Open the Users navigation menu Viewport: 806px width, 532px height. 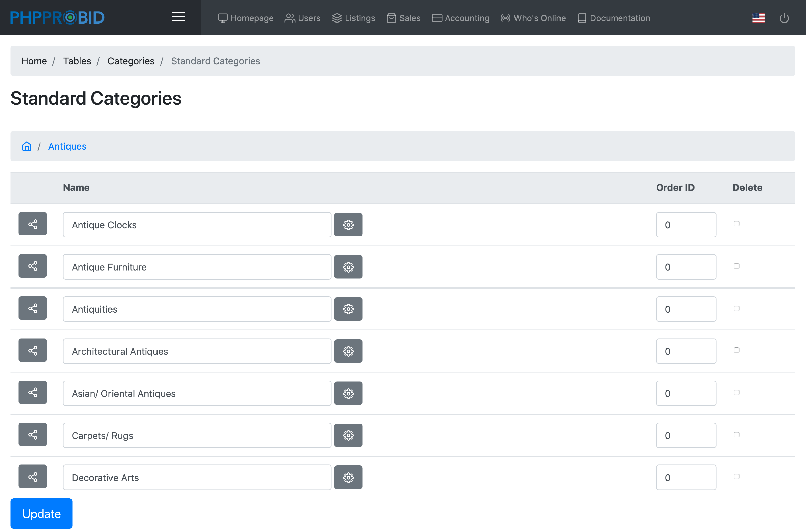pyautogui.click(x=303, y=18)
